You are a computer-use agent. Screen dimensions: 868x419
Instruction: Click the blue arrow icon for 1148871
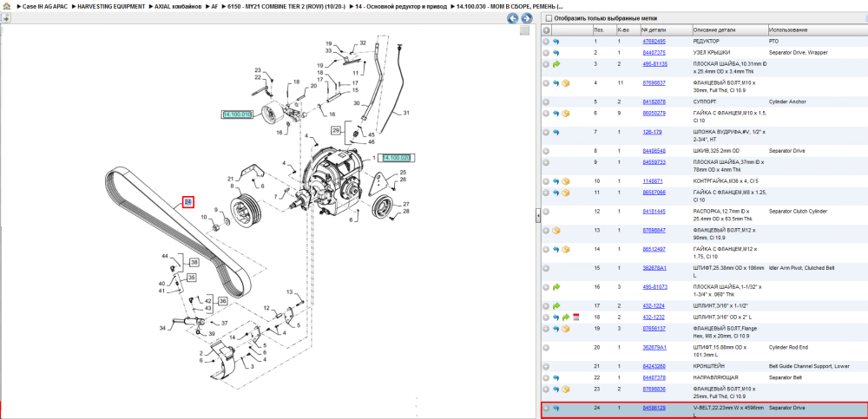[556, 181]
